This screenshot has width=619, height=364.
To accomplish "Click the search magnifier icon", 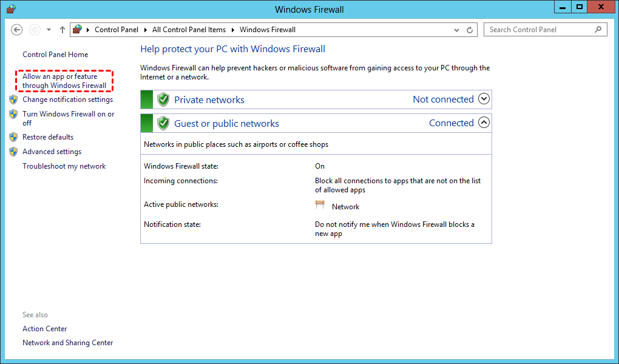I will pyautogui.click(x=598, y=30).
